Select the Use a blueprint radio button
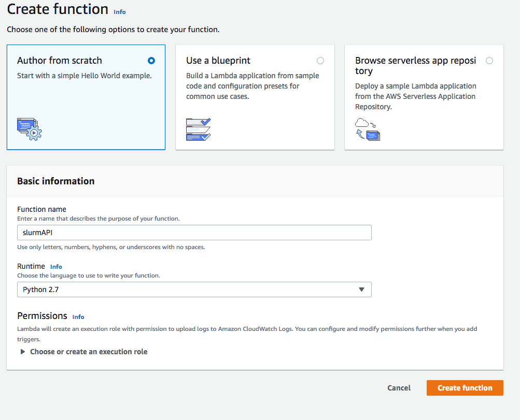Image resolution: width=520 pixels, height=420 pixels. (320, 60)
